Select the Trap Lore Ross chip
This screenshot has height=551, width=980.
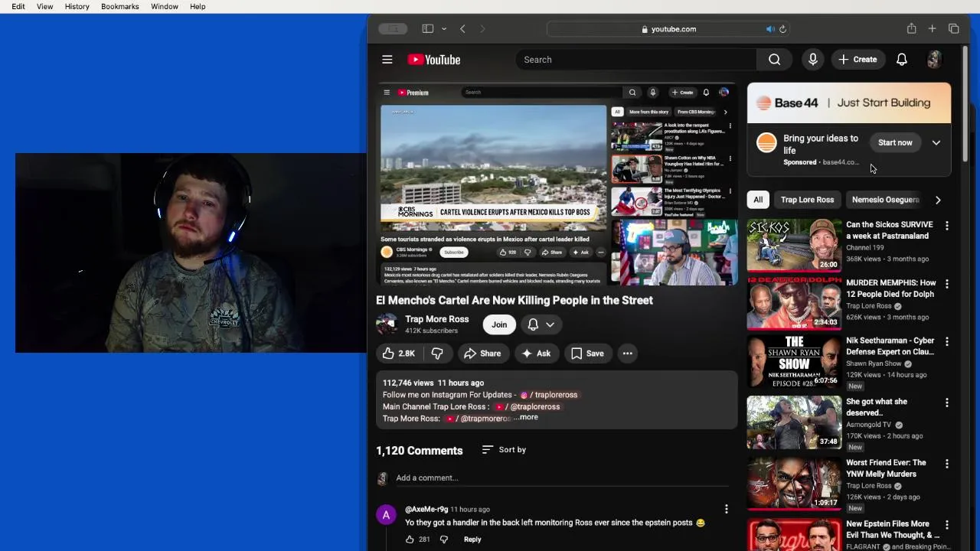coord(807,200)
